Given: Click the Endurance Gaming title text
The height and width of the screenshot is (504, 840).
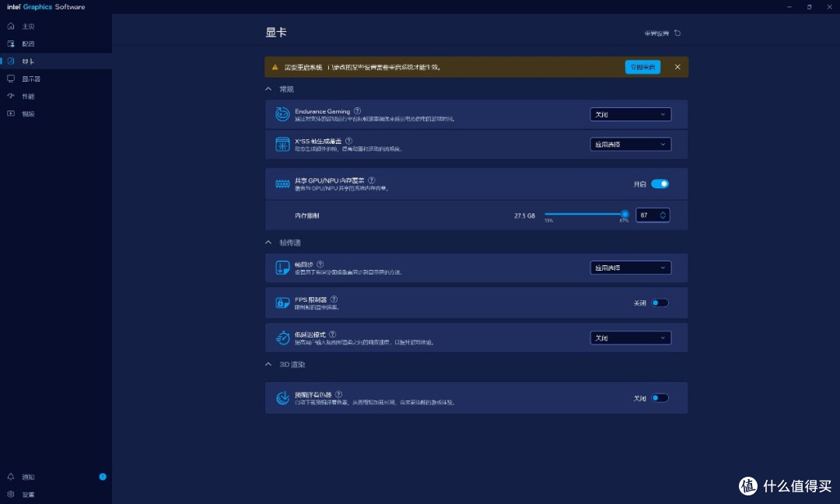Looking at the screenshot, I should point(322,111).
